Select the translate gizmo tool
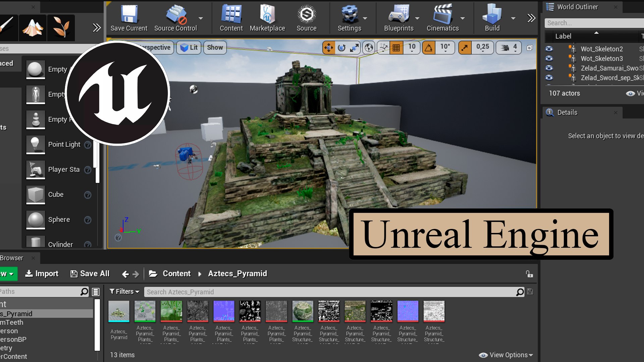 [x=328, y=48]
